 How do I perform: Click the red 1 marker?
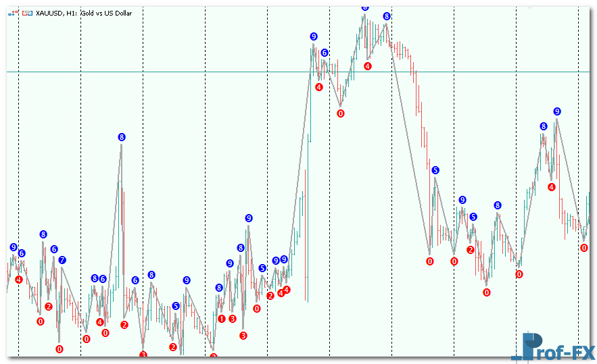222,319
